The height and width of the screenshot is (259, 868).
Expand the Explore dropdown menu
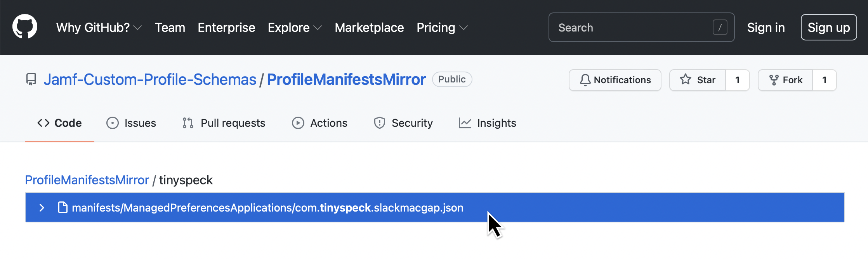pos(295,28)
